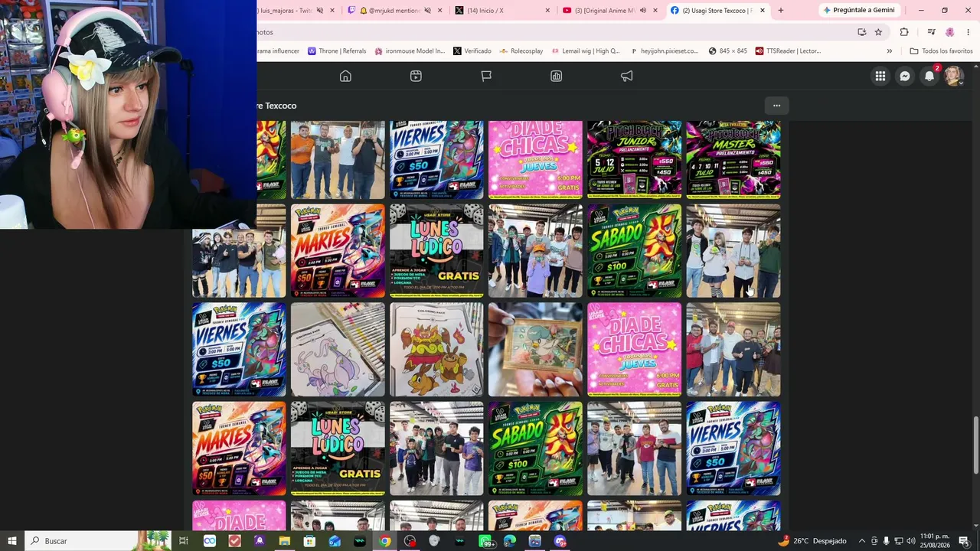Open the Chrome profile avatar

tap(950, 32)
